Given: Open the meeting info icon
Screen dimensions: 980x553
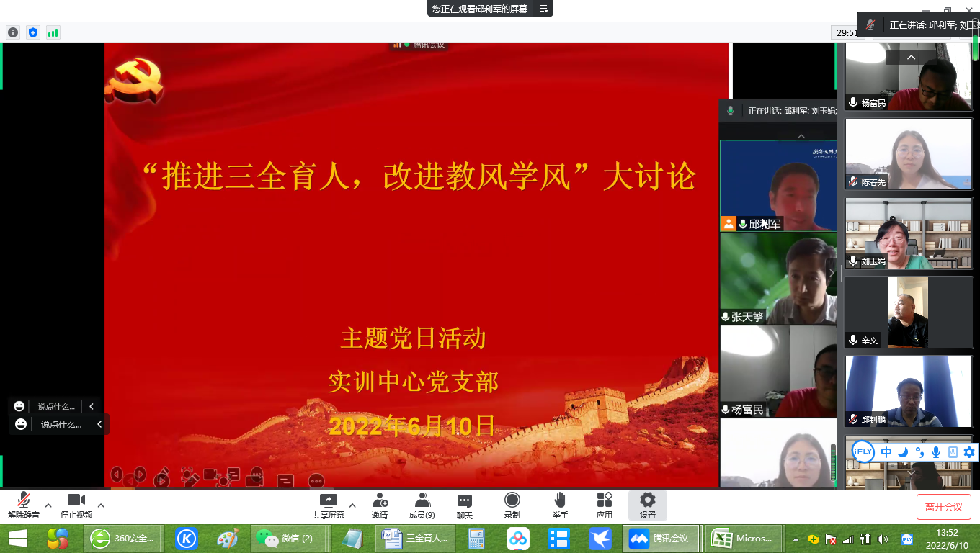Looking at the screenshot, I should 13,32.
